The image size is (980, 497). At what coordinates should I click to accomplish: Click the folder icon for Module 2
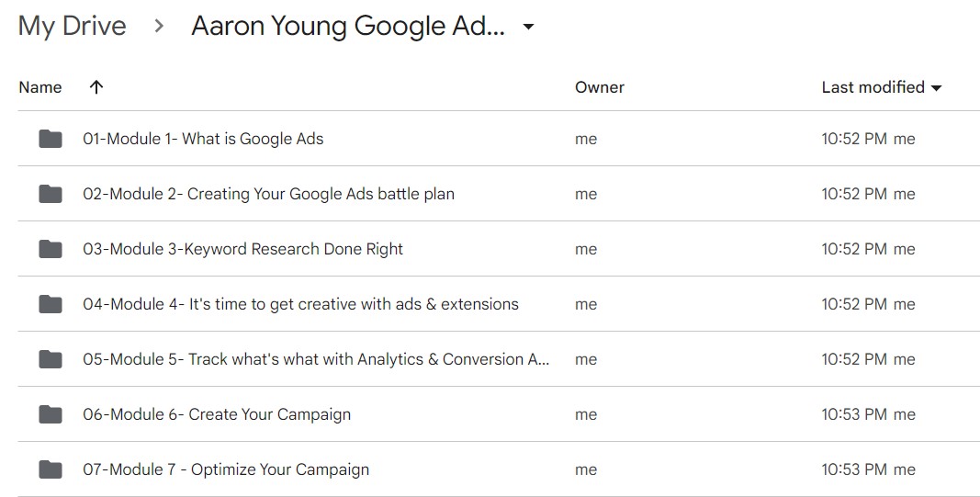(x=50, y=194)
